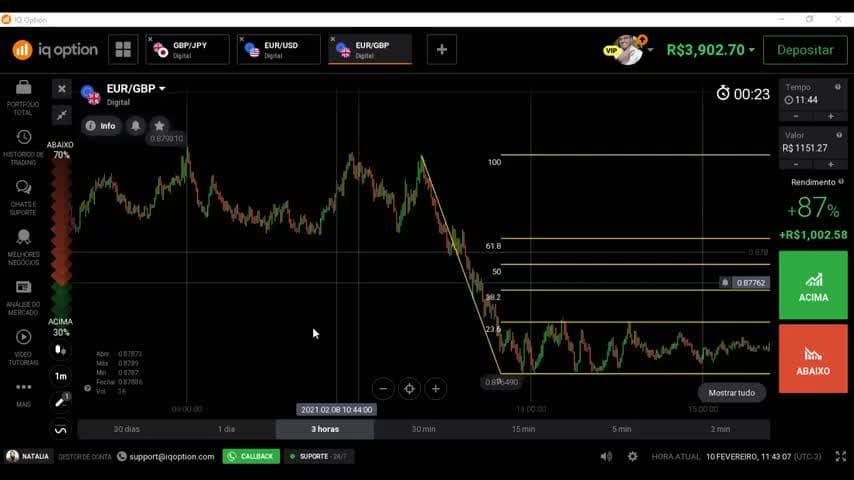Viewport: 854px width, 480px height.
Task: Zoom out the chart with minus
Action: tap(383, 388)
